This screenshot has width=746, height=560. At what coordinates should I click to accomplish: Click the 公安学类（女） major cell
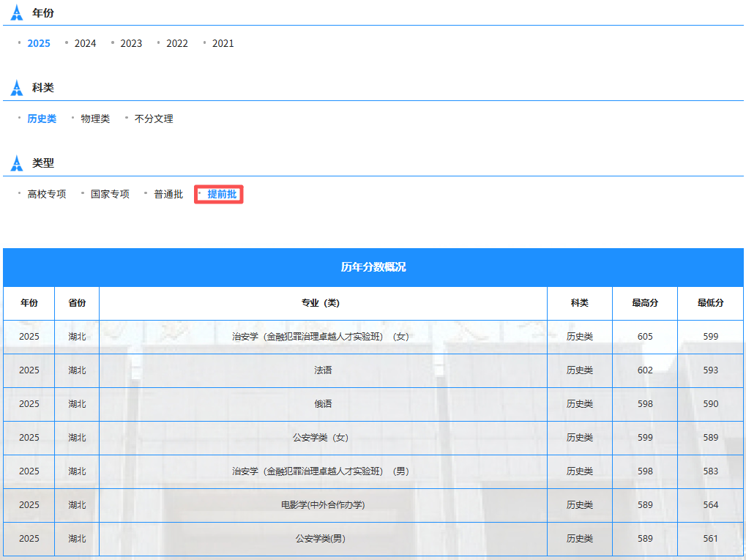[x=323, y=438]
